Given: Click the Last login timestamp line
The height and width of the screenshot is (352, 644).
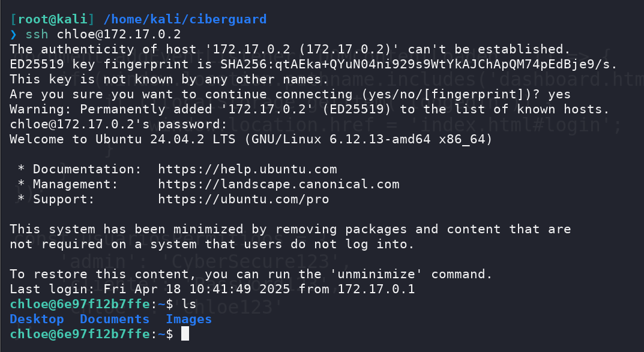Looking at the screenshot, I should click(212, 289).
